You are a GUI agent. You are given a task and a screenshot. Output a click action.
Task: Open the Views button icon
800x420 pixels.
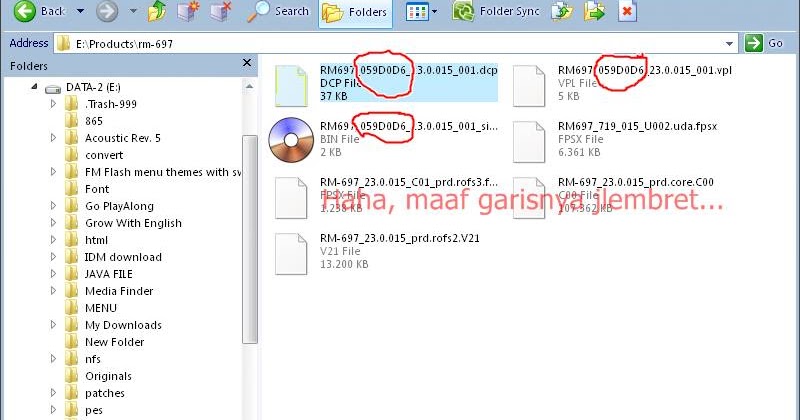417,12
